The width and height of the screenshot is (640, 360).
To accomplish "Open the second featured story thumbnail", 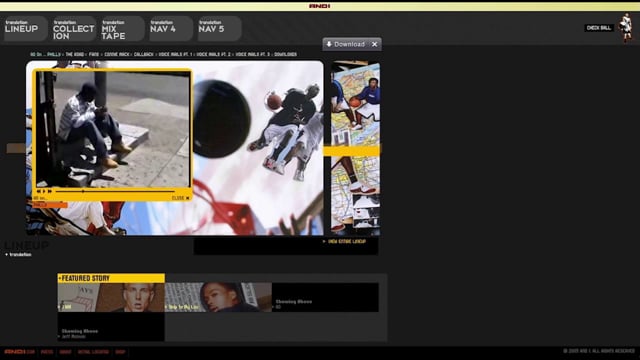I will click(218, 298).
